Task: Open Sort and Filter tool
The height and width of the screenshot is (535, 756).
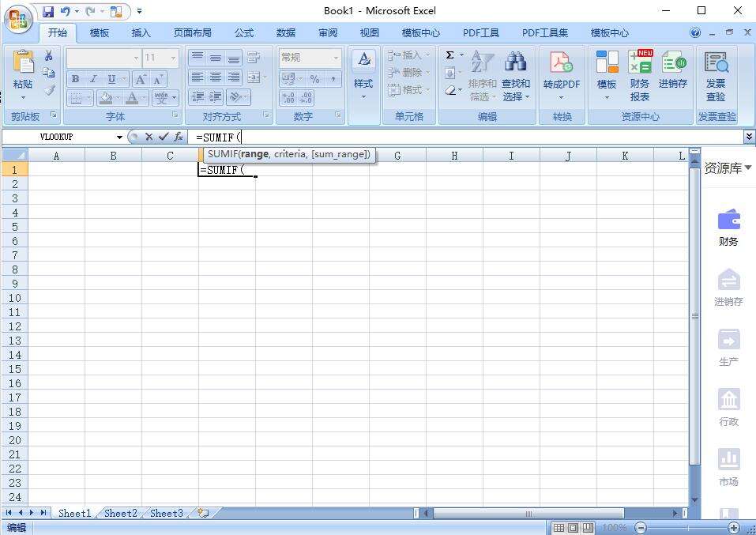Action: tap(482, 76)
